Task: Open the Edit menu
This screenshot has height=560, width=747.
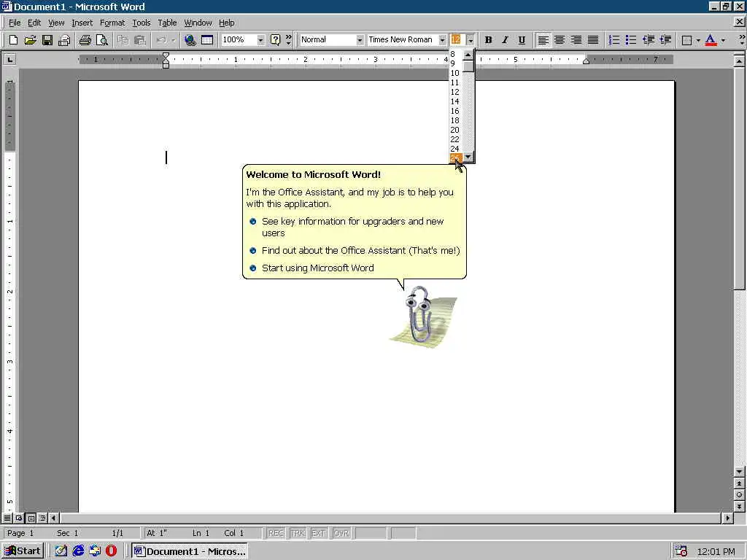Action: [x=34, y=23]
